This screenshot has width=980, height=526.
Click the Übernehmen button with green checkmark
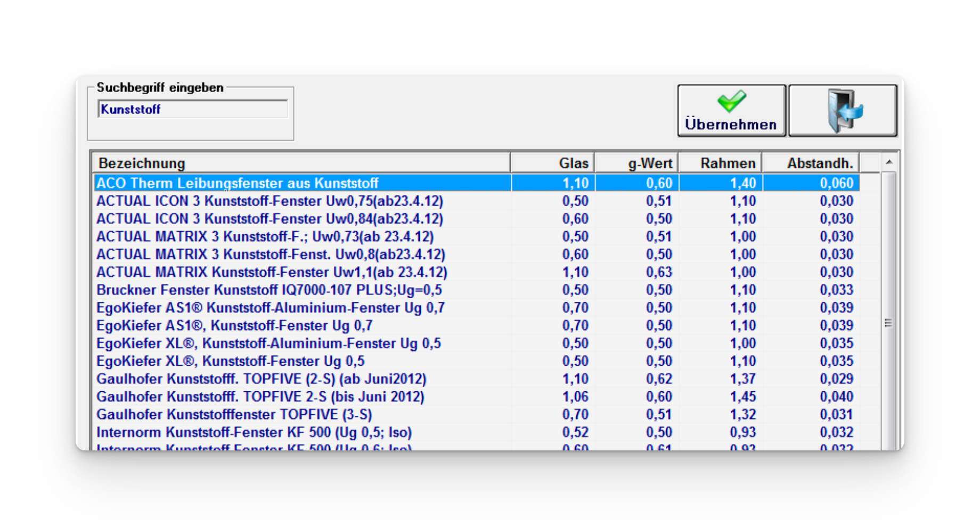(731, 111)
